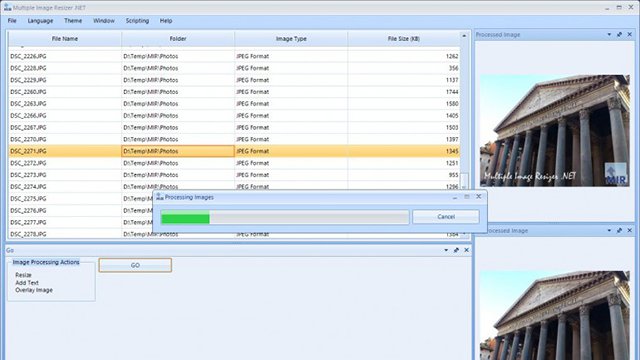The width and height of the screenshot is (640, 360).
Task: Open the Help menu
Action: point(166,21)
